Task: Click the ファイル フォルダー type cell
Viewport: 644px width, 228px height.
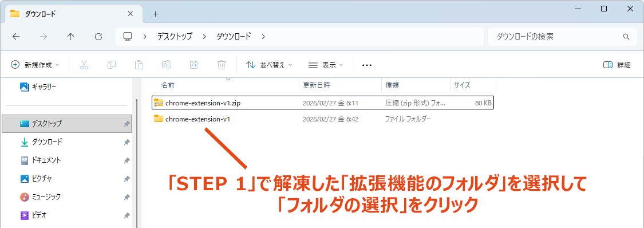Action: coord(408,119)
